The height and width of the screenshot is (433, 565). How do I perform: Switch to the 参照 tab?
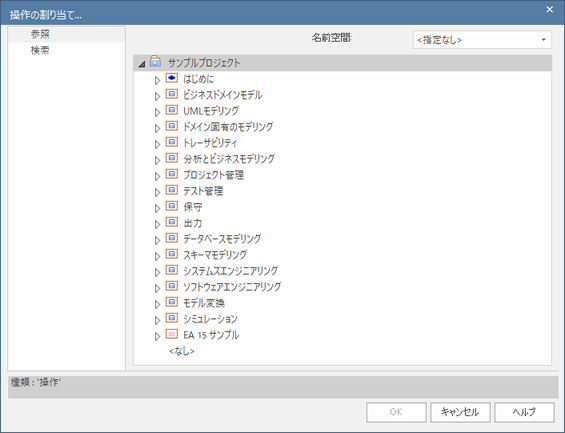click(40, 34)
